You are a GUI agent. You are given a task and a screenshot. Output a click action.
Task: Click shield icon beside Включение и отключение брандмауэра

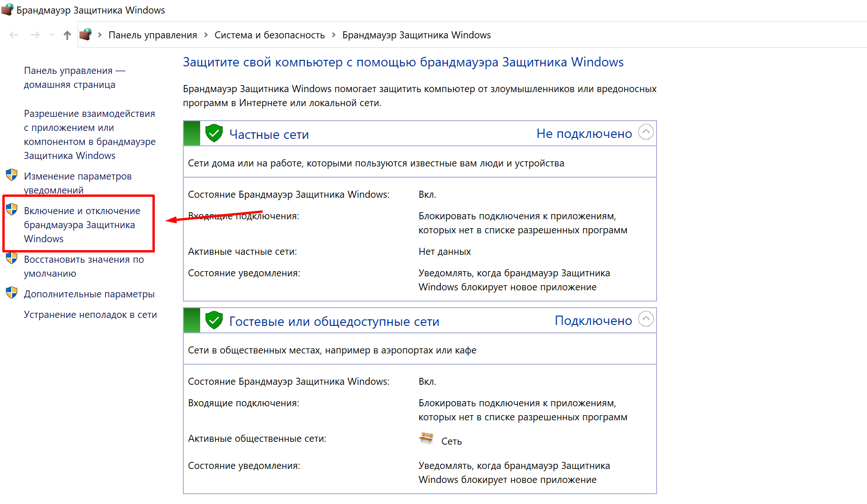tap(12, 209)
